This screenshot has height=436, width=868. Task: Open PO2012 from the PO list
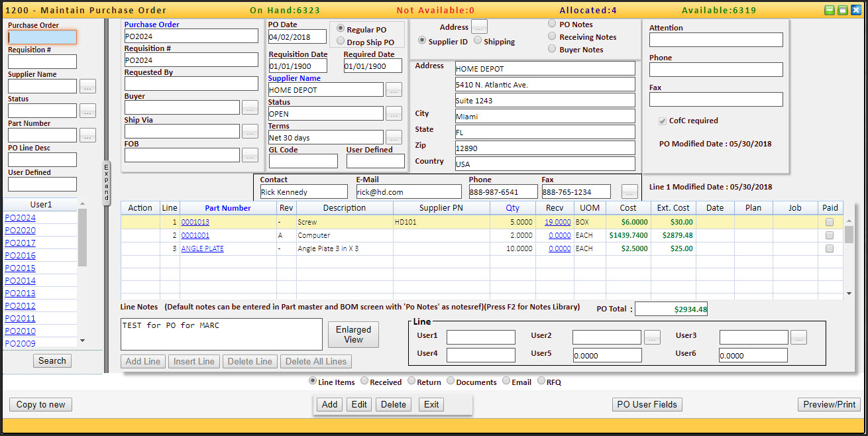[x=20, y=306]
